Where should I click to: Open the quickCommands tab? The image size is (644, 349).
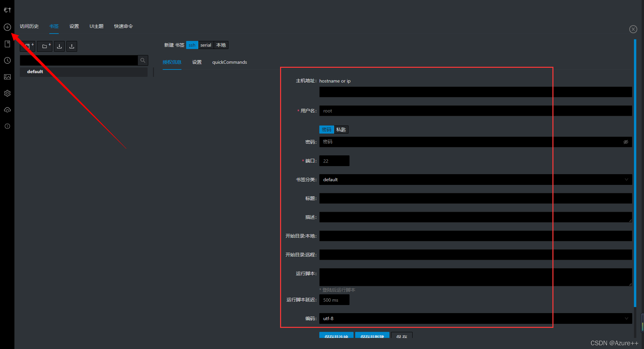tap(229, 62)
